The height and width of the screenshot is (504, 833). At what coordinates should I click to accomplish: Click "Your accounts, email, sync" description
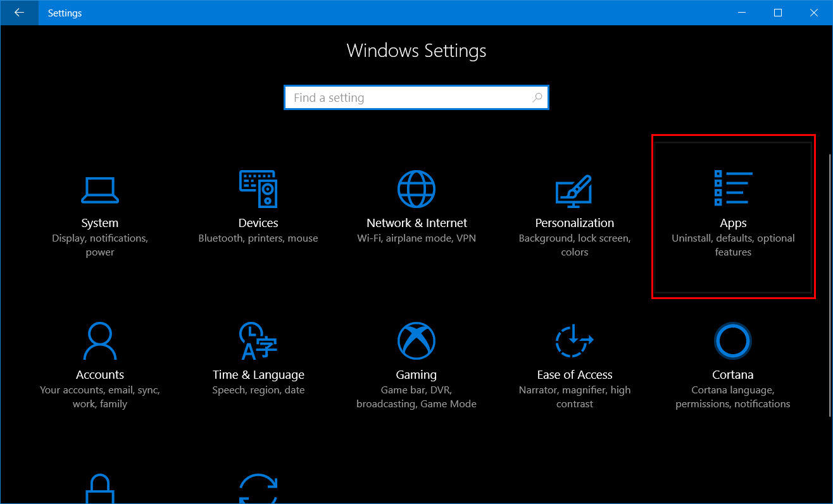point(100,397)
